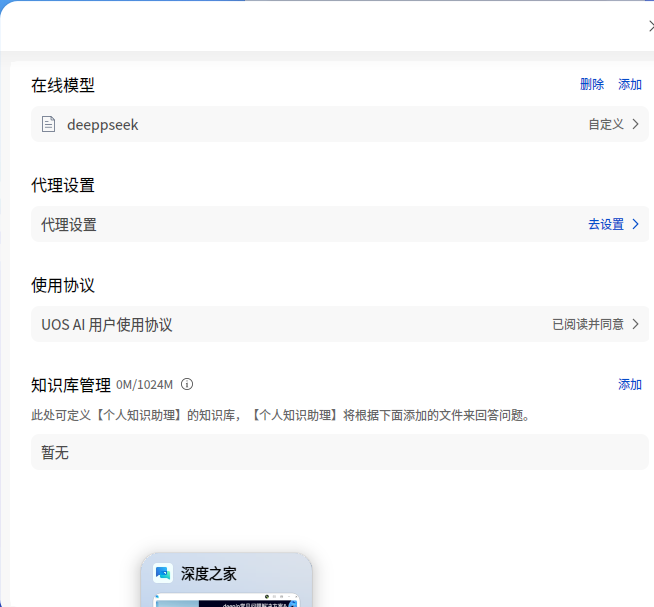The height and width of the screenshot is (607, 654).
Task: Expand the 自定义 chevron on deeppseek row
Action: click(x=635, y=124)
